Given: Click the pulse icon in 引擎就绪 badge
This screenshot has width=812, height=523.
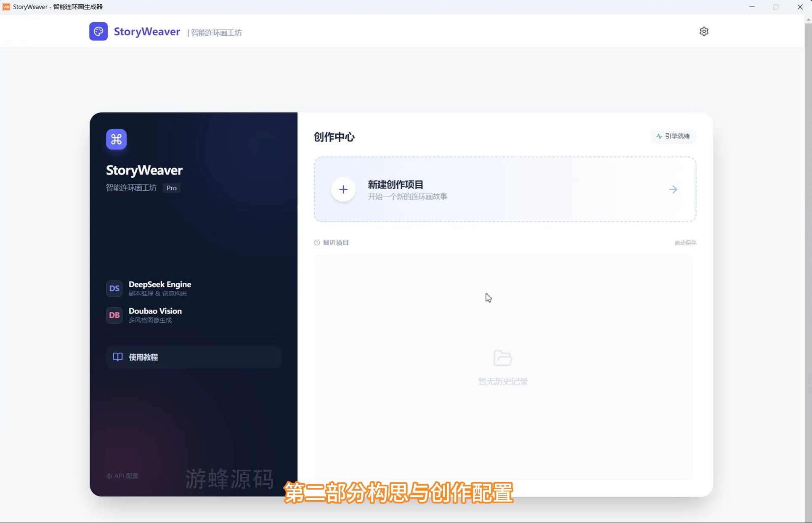Looking at the screenshot, I should pos(659,136).
